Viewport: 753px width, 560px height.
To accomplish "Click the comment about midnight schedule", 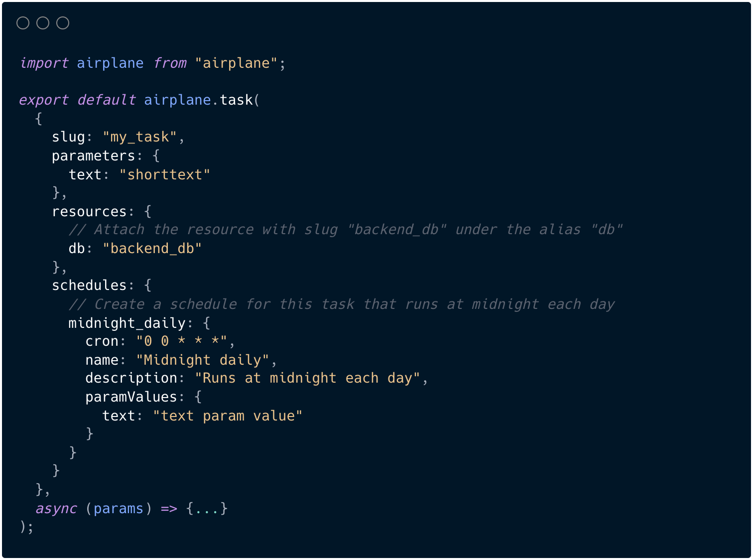I will pos(342,304).
